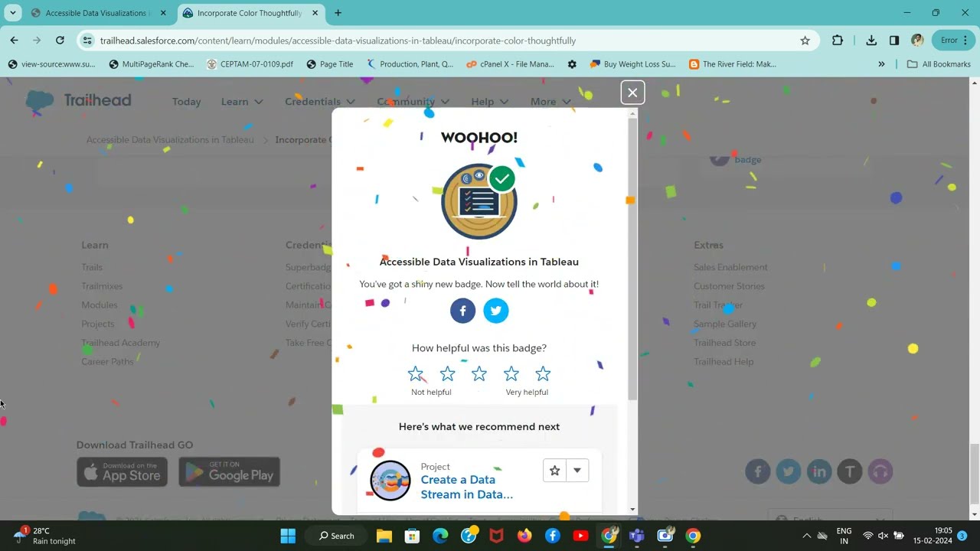Open the Page Title bookmark

pyautogui.click(x=330, y=64)
